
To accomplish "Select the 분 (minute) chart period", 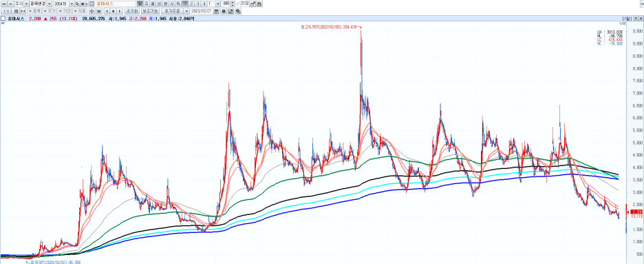I will pos(166,3).
